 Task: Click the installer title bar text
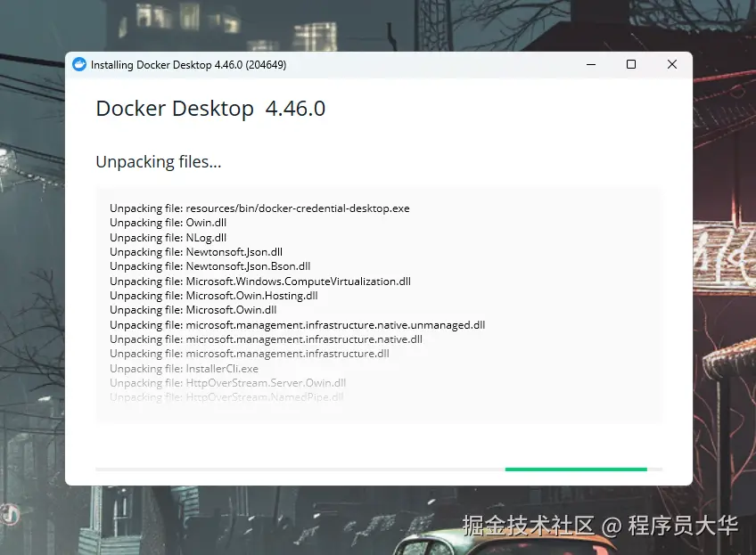click(x=188, y=65)
